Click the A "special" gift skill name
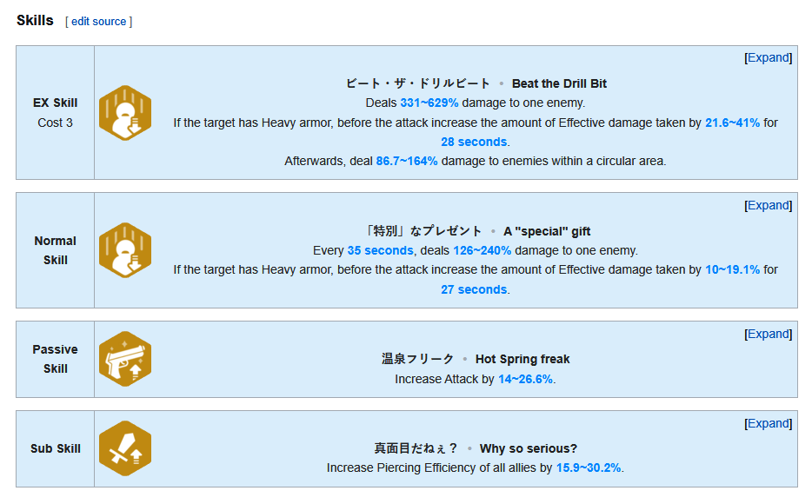 pyautogui.click(x=547, y=231)
